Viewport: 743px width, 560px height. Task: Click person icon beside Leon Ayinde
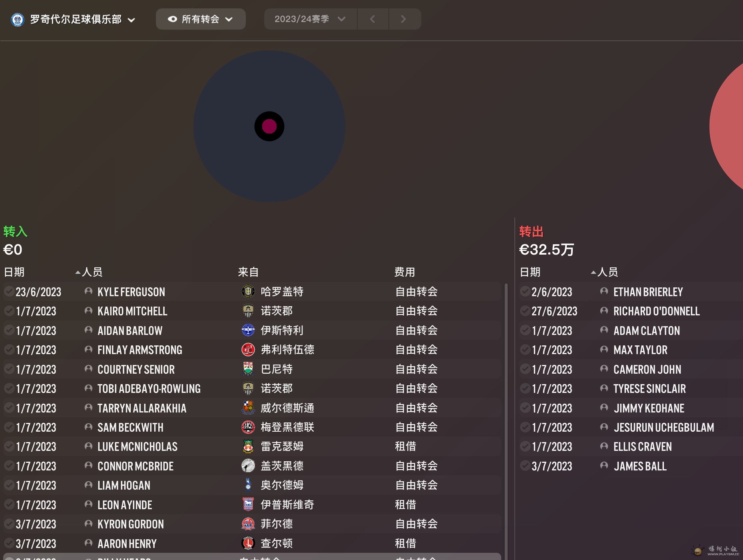88,504
